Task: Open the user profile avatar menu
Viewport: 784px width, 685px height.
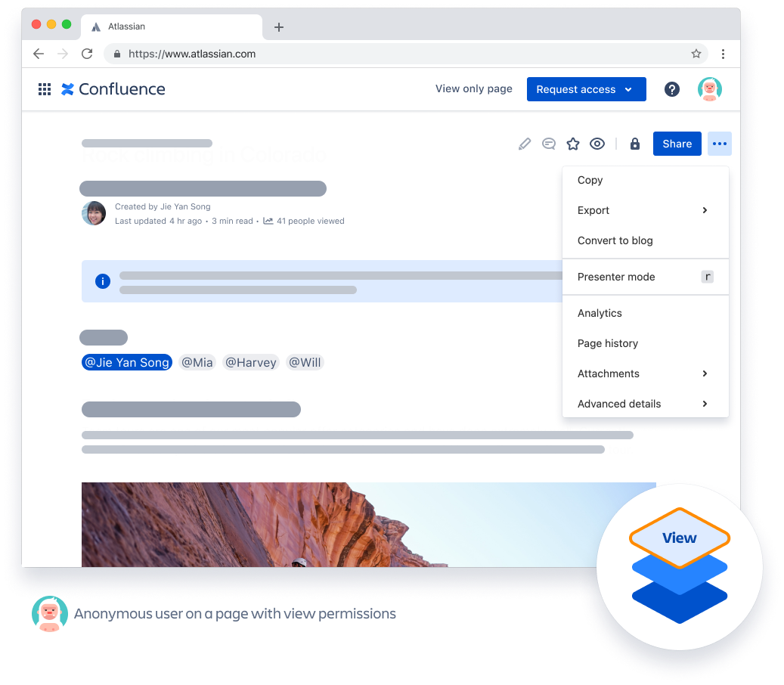Action: [x=709, y=89]
